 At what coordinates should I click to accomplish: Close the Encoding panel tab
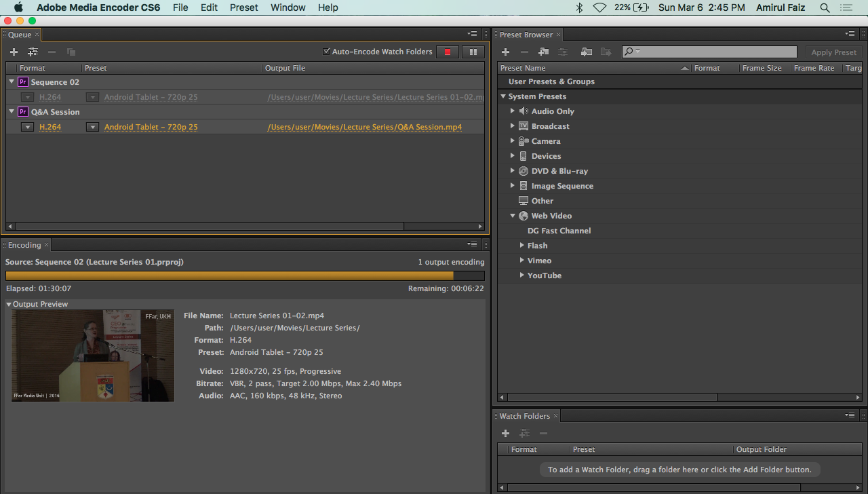(47, 245)
